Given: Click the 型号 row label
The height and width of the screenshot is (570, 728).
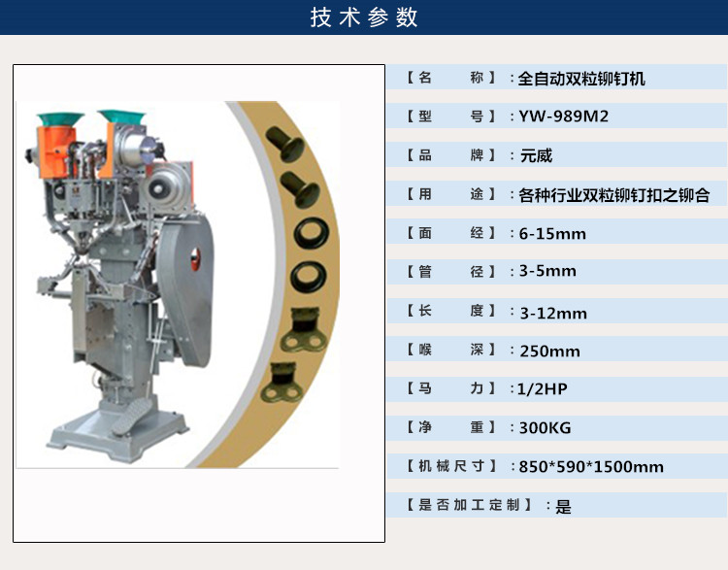Looking at the screenshot, I should click(451, 117).
